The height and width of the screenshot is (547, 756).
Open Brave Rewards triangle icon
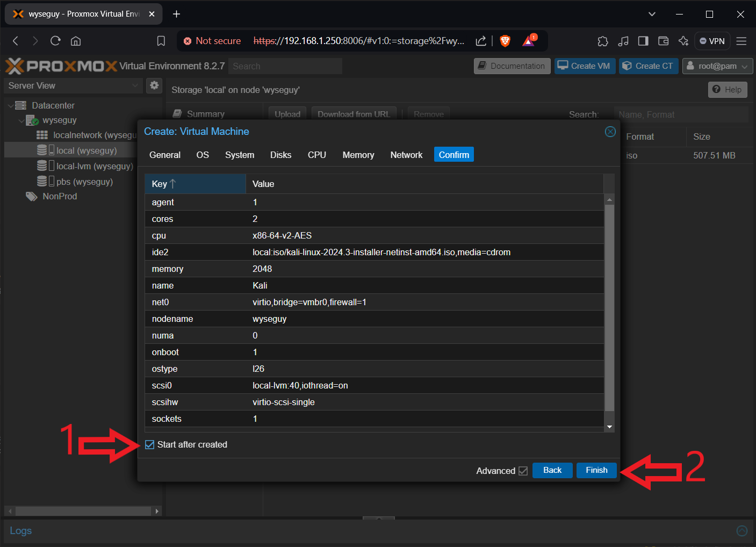[x=529, y=40]
